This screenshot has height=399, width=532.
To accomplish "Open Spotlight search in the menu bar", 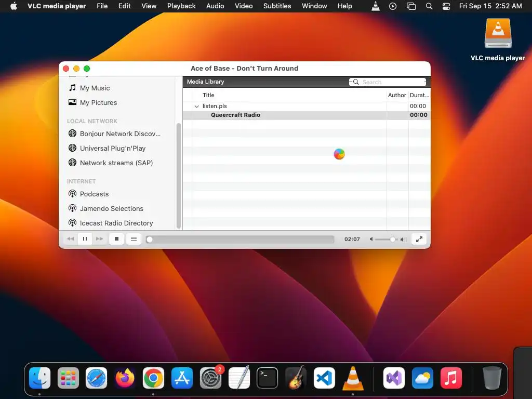I will (429, 6).
